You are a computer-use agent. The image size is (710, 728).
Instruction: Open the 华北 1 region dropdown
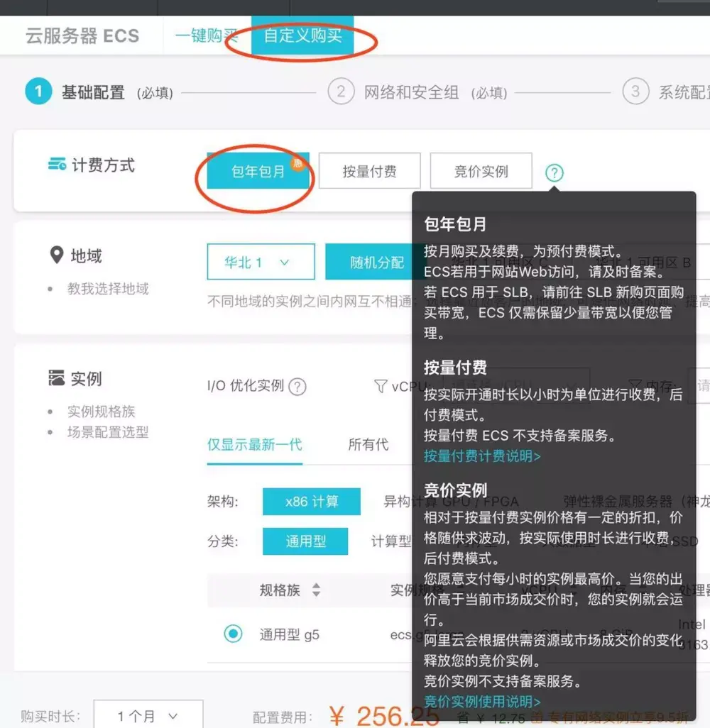[x=261, y=262]
